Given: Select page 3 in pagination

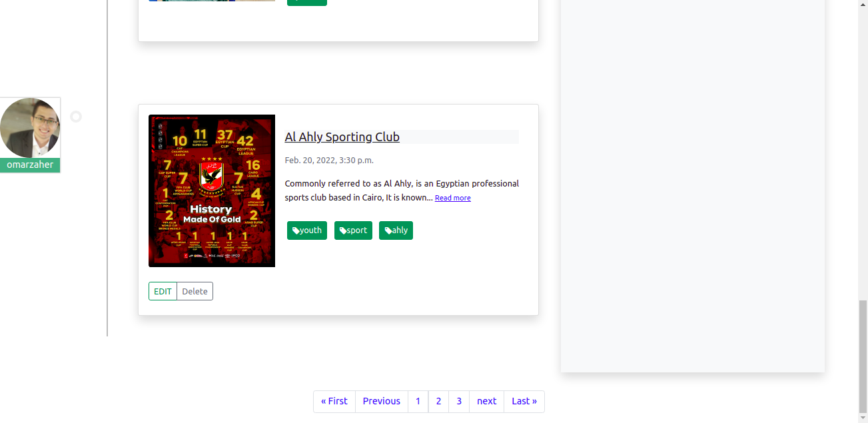Looking at the screenshot, I should click(459, 401).
